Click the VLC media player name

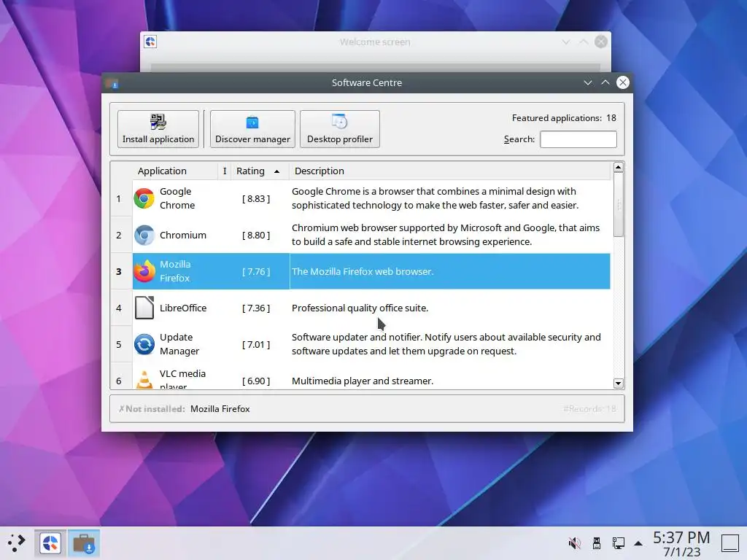182,379
